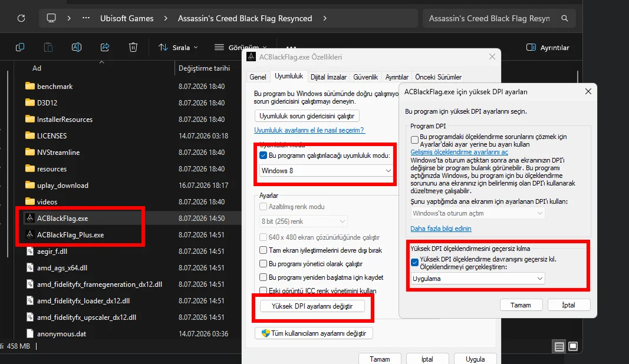Click the This PC monitor icon in address bar
The width and height of the screenshot is (629, 364).
point(51,18)
